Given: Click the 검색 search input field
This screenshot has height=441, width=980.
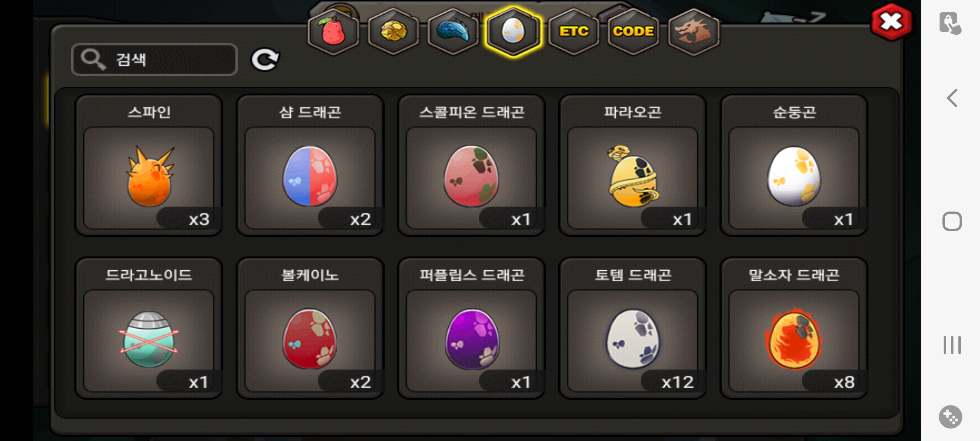Looking at the screenshot, I should pos(154,60).
